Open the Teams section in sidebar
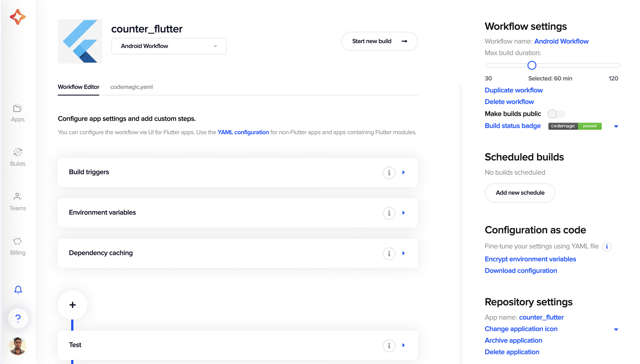The width and height of the screenshot is (640, 364). click(x=18, y=202)
